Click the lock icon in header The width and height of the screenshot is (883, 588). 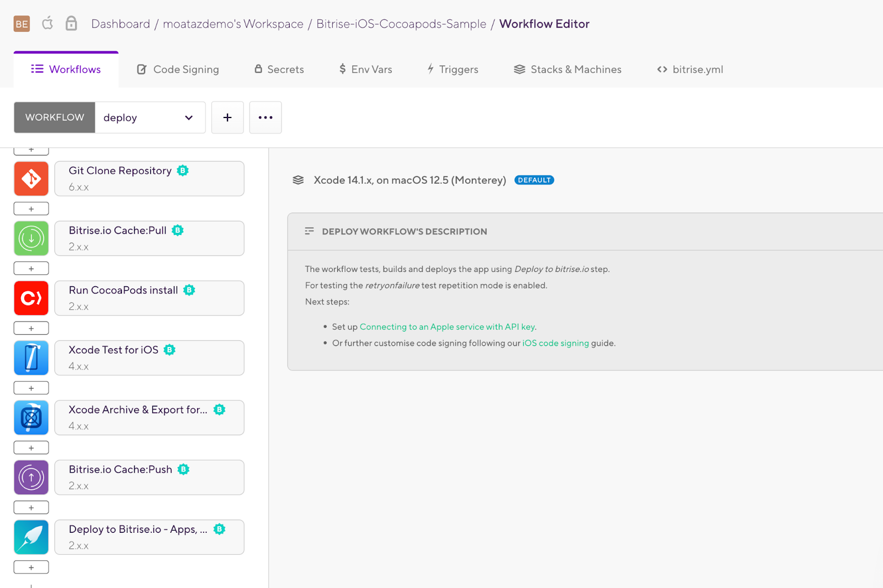point(71,23)
